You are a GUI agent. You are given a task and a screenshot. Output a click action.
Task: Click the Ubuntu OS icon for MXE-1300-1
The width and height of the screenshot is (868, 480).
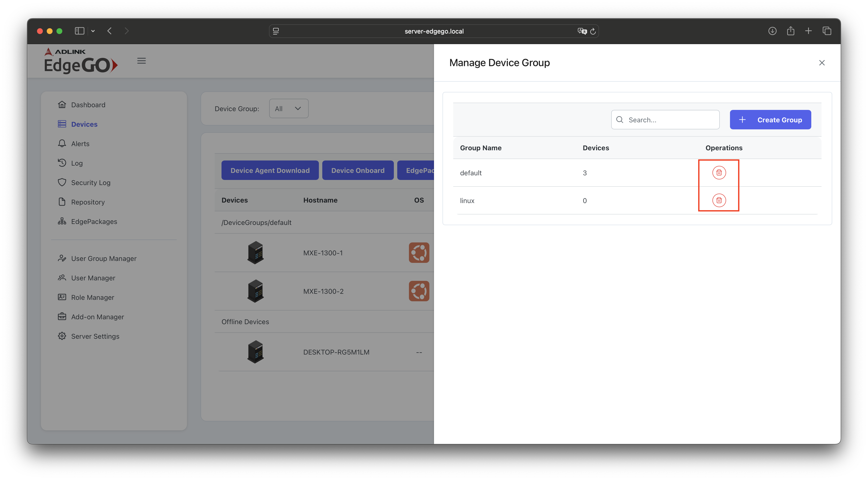(x=419, y=253)
